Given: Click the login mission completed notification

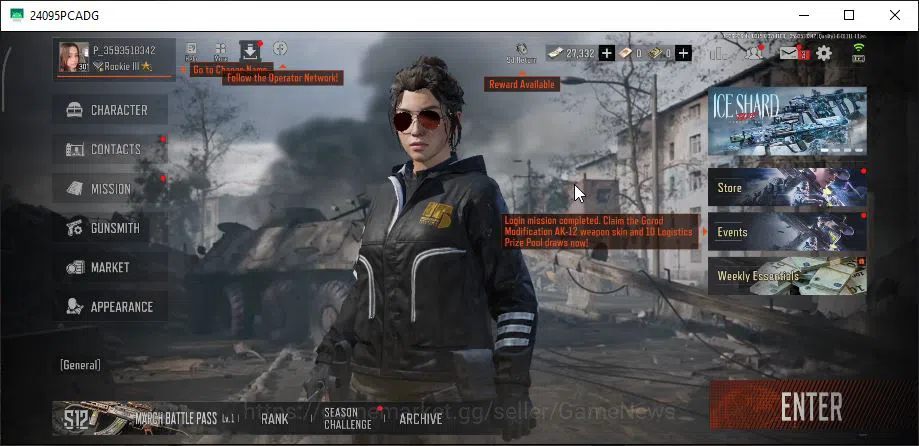Looking at the screenshot, I should point(601,231).
